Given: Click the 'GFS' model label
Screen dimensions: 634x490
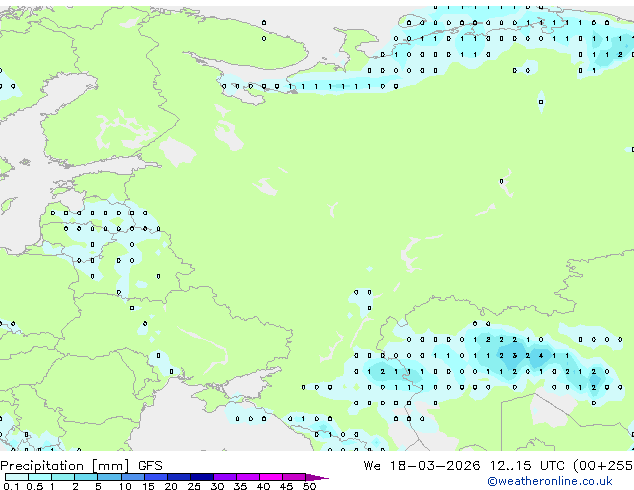Looking at the screenshot, I should [x=150, y=466].
